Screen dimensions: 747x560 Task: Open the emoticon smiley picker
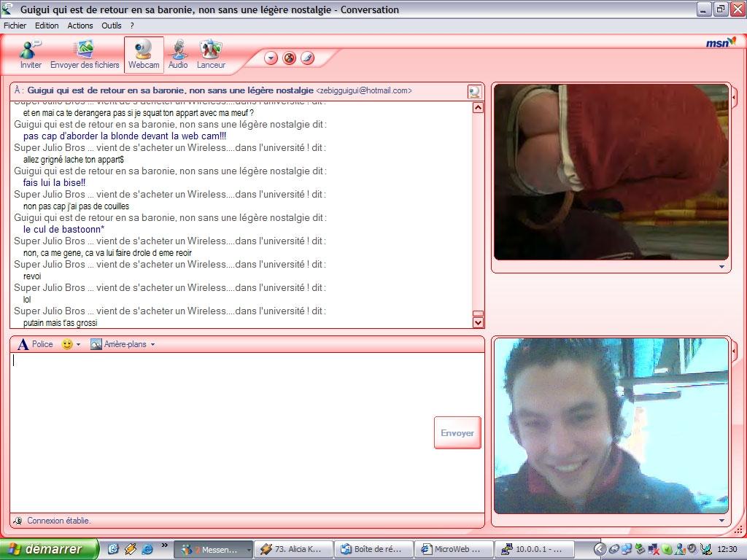[x=67, y=344]
